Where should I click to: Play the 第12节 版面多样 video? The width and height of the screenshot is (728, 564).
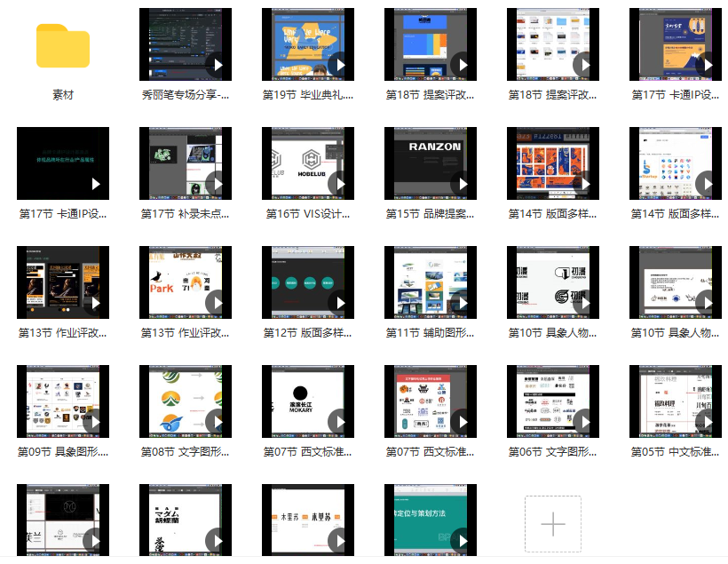tap(341, 303)
